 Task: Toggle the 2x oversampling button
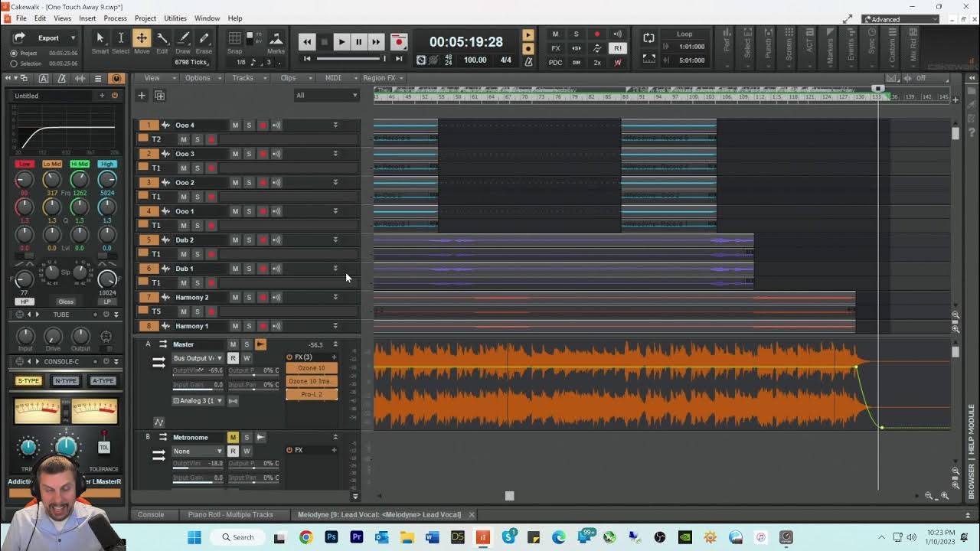coord(596,62)
